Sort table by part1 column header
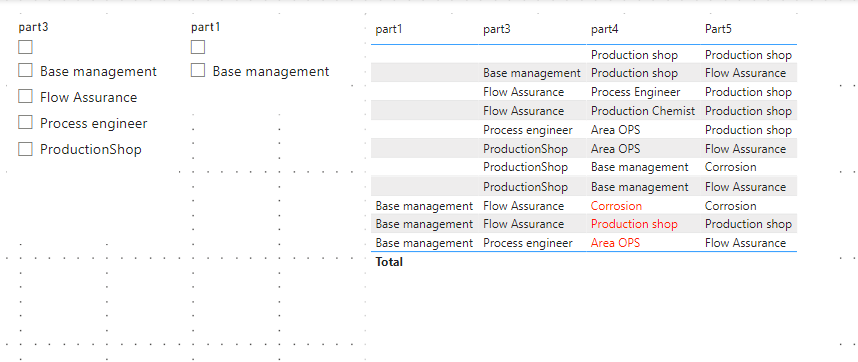The width and height of the screenshot is (858, 362). 389,30
